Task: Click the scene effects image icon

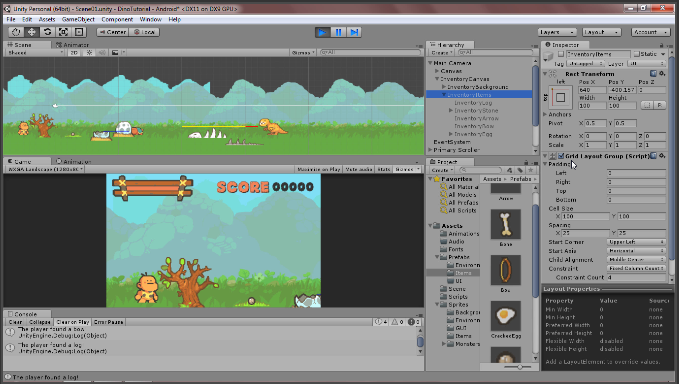Action: (x=115, y=52)
